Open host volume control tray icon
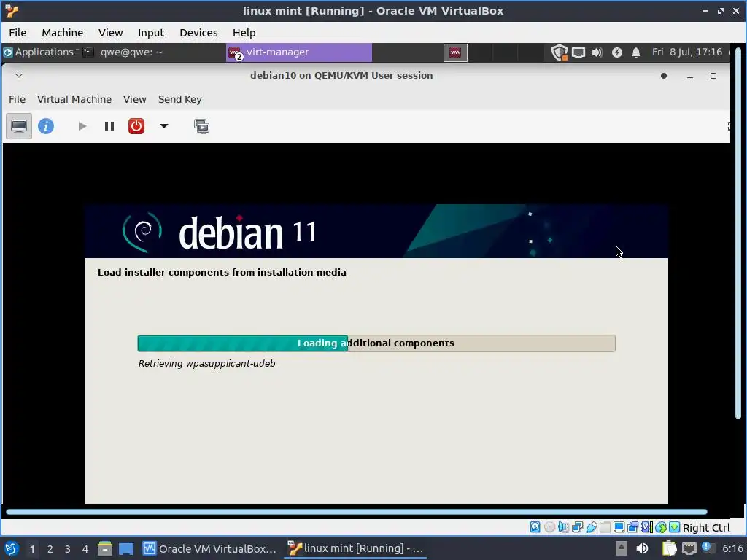Viewport: 747px width, 560px height. coord(642,548)
